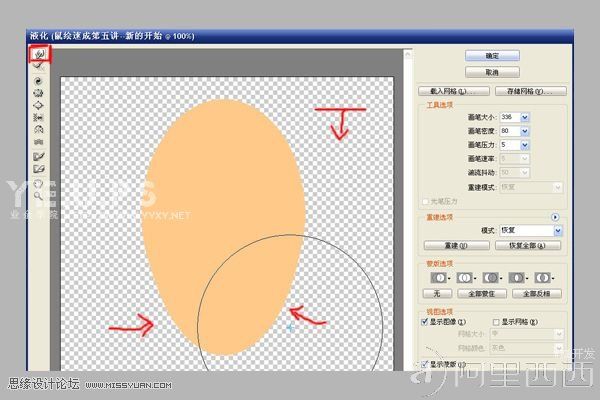
Task: Click the 恢复全部 button
Action: 528,245
